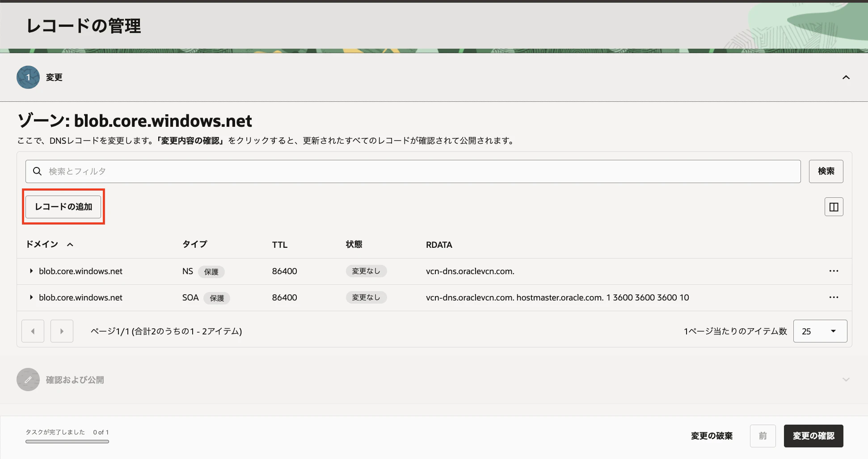Click TTL 86400 in the SOA row
Screen dimensions: 868x459
[x=285, y=297]
